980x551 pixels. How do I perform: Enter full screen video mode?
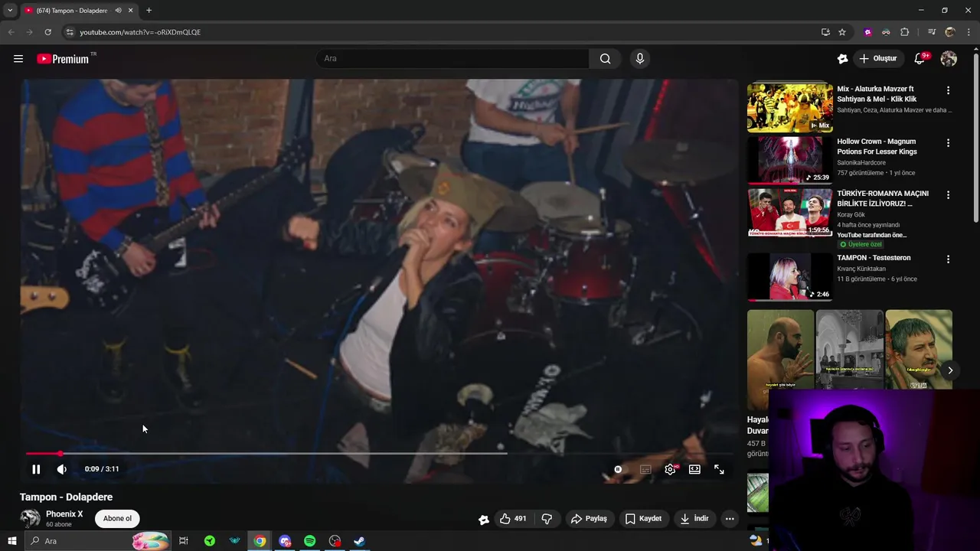(719, 469)
